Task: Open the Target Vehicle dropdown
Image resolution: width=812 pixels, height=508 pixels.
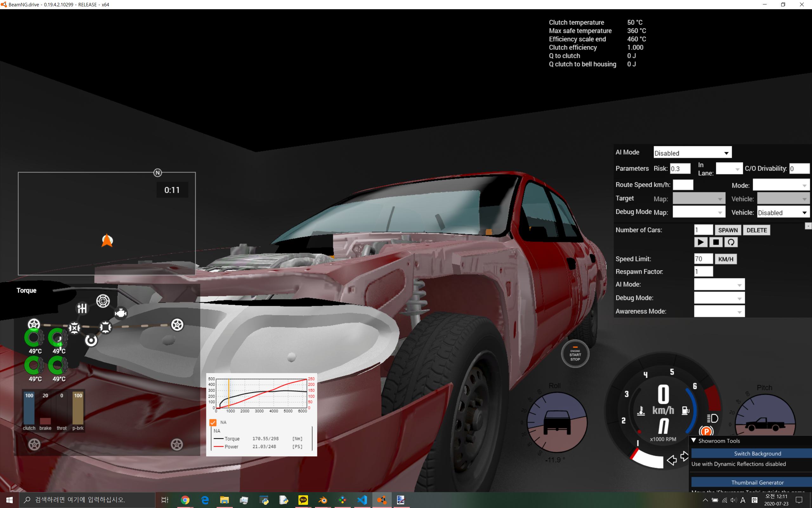Action: (x=783, y=198)
